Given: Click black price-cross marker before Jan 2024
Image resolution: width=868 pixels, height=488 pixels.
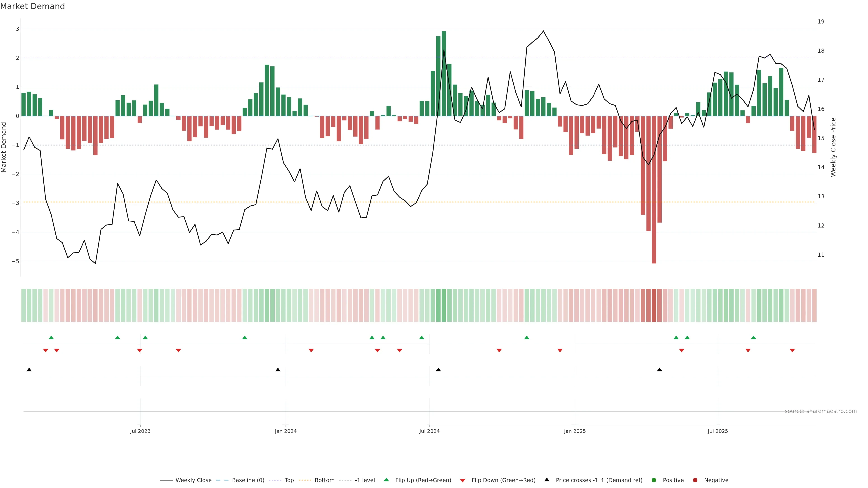Looking at the screenshot, I should [x=278, y=370].
